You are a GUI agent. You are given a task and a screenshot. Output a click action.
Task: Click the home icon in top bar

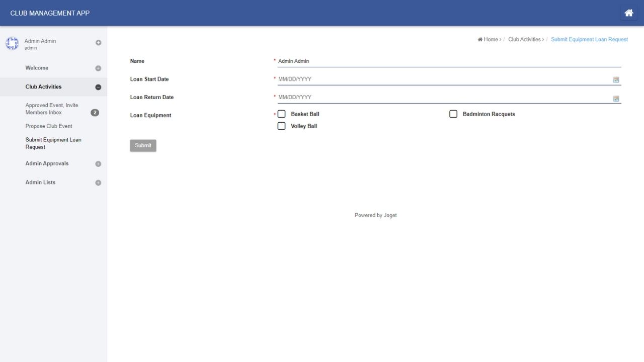click(628, 13)
